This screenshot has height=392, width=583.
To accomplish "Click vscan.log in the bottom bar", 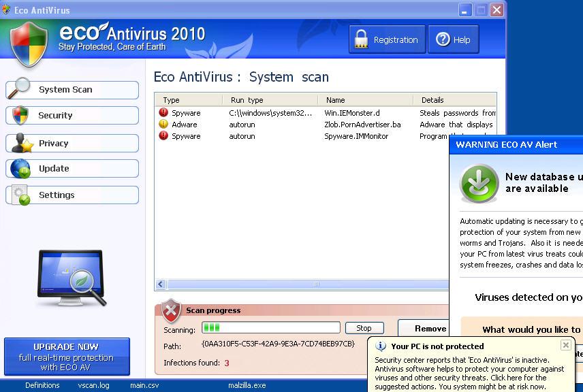I will coord(94,385).
